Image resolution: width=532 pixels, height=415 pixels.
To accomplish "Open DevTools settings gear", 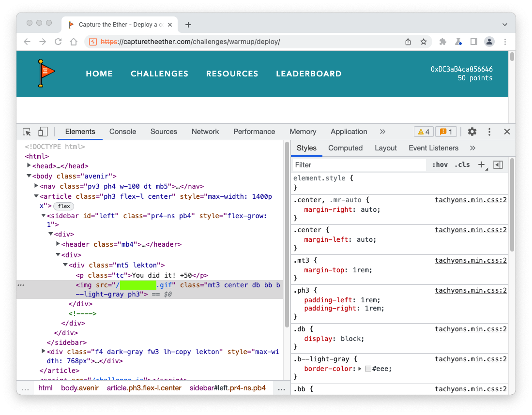I will pyautogui.click(x=472, y=132).
